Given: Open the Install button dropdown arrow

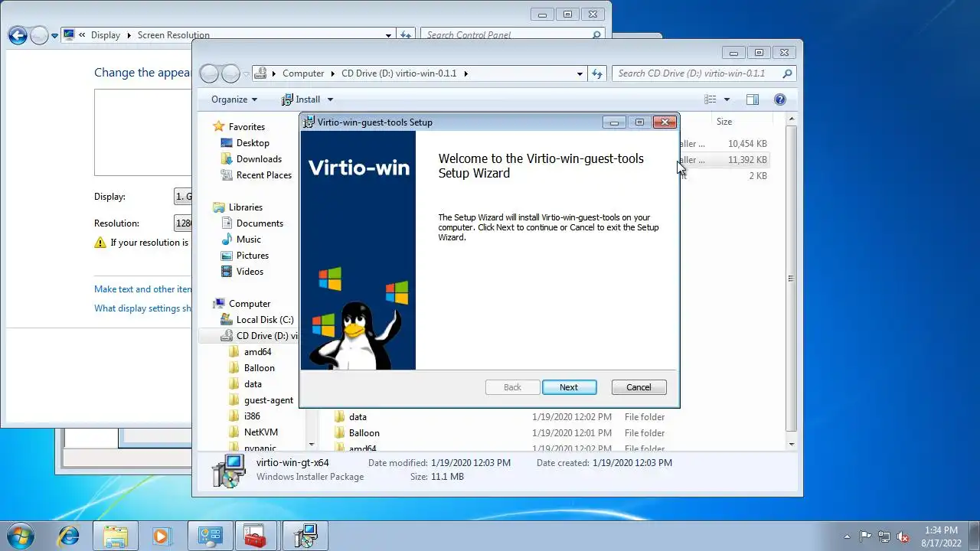Looking at the screenshot, I should 331,99.
